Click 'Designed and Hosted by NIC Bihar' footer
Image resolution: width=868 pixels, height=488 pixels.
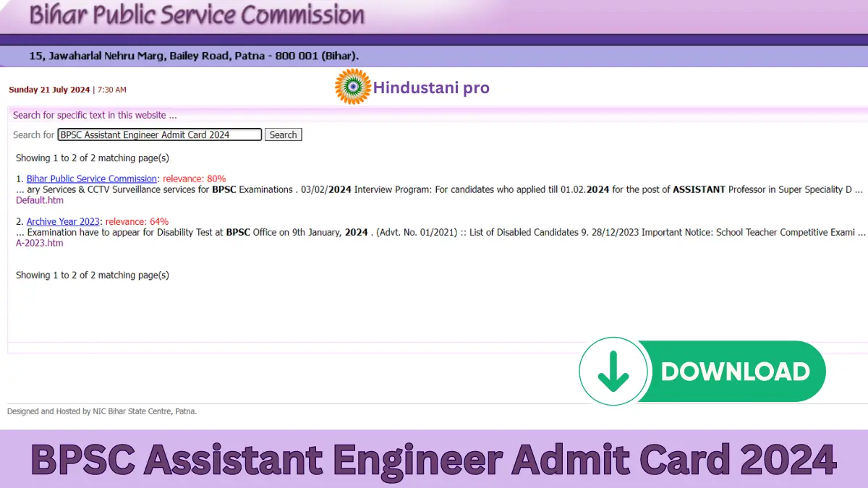tap(102, 411)
